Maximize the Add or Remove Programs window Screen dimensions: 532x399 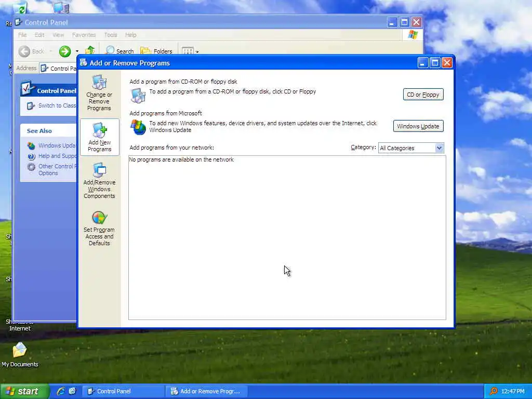click(435, 63)
